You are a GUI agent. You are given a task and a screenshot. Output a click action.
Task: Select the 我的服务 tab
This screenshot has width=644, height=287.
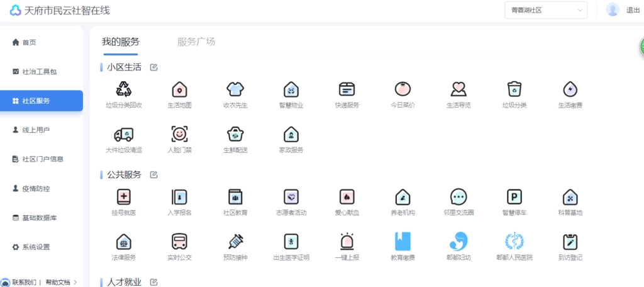[121, 42]
